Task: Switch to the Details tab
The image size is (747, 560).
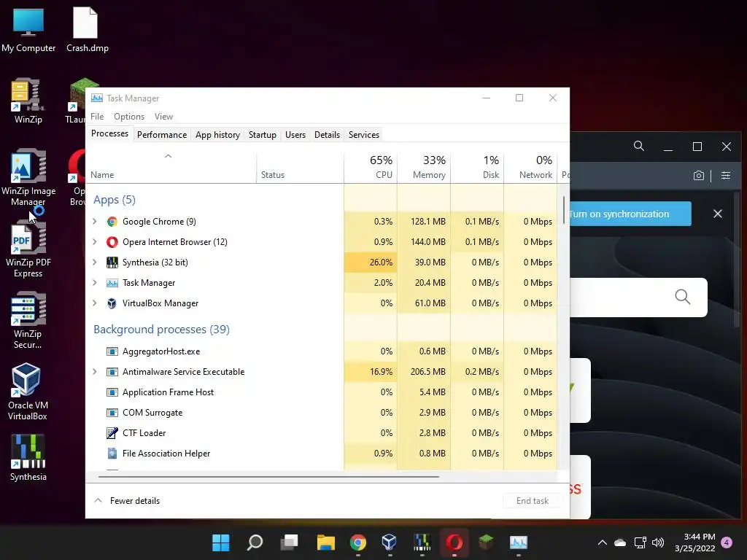Action: pyautogui.click(x=328, y=135)
